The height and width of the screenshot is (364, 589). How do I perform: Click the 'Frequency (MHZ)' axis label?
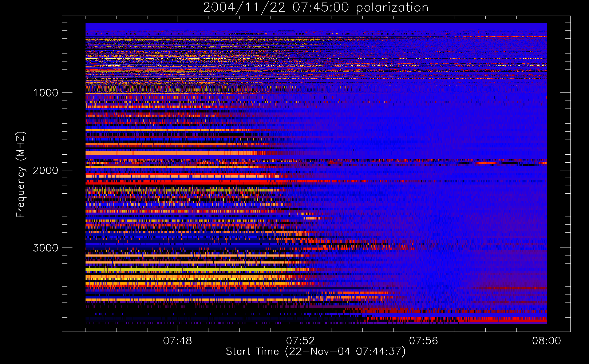[21, 175]
